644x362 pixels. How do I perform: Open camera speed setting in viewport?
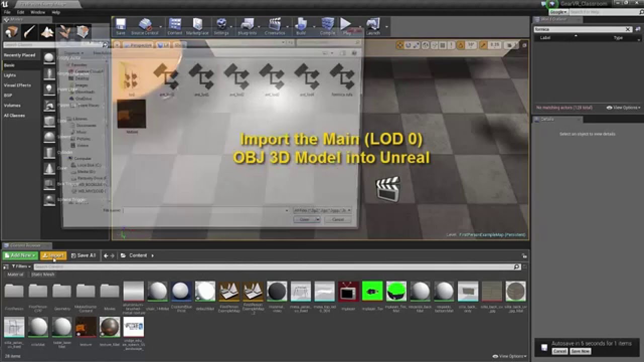(x=511, y=45)
